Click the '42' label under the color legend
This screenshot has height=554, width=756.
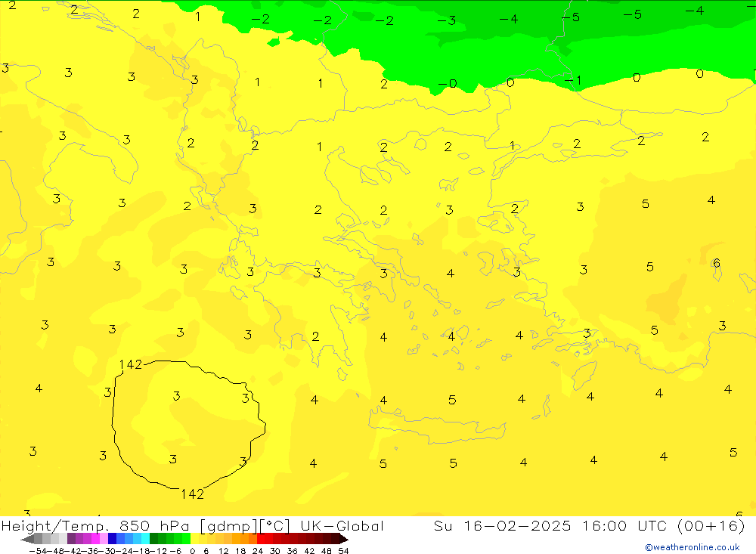coord(309,551)
